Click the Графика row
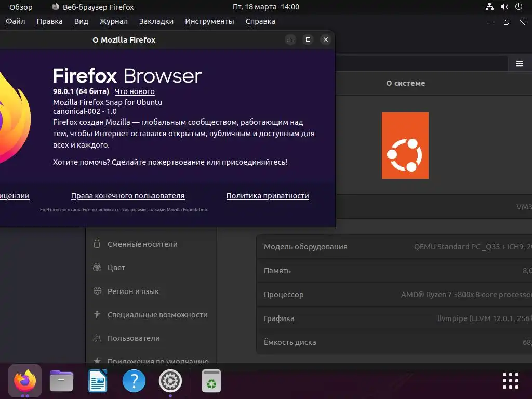 click(x=394, y=318)
